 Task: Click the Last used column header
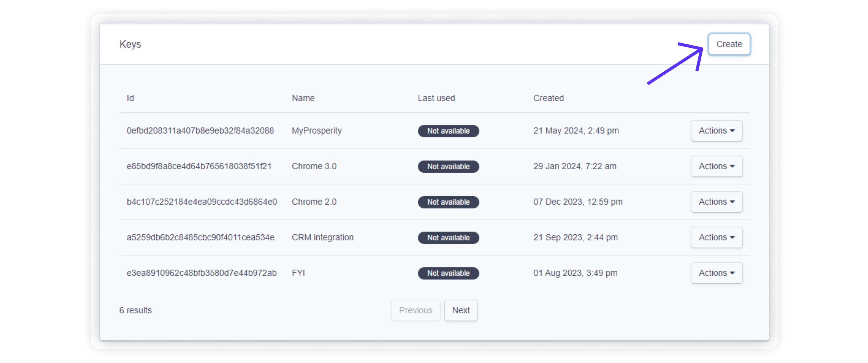coord(436,98)
